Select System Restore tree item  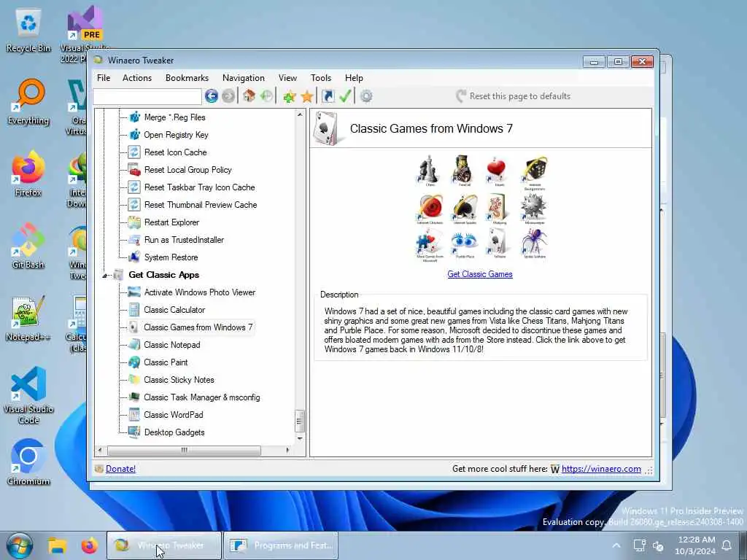pos(171,257)
